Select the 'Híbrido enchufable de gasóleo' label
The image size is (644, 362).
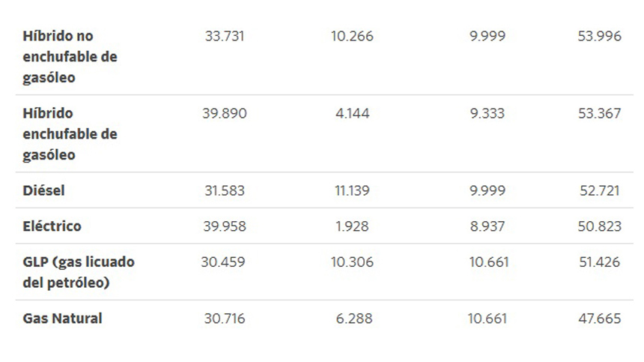pyautogui.click(x=70, y=134)
